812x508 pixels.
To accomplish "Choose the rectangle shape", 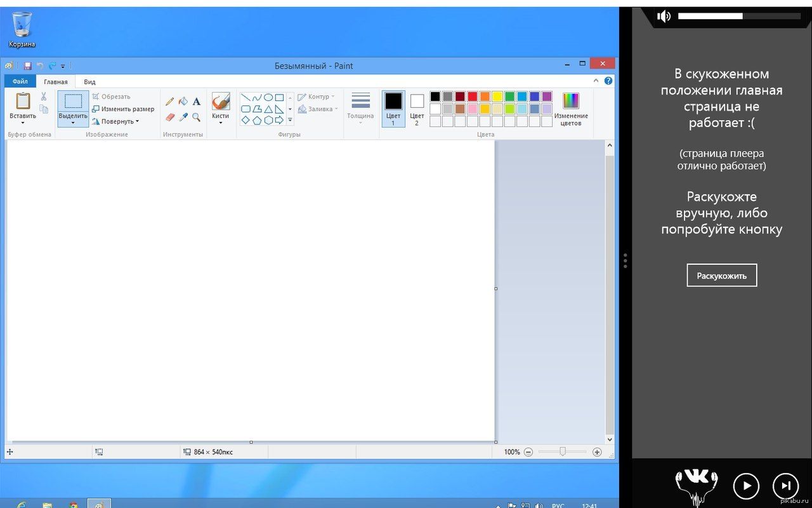I will pos(279,97).
